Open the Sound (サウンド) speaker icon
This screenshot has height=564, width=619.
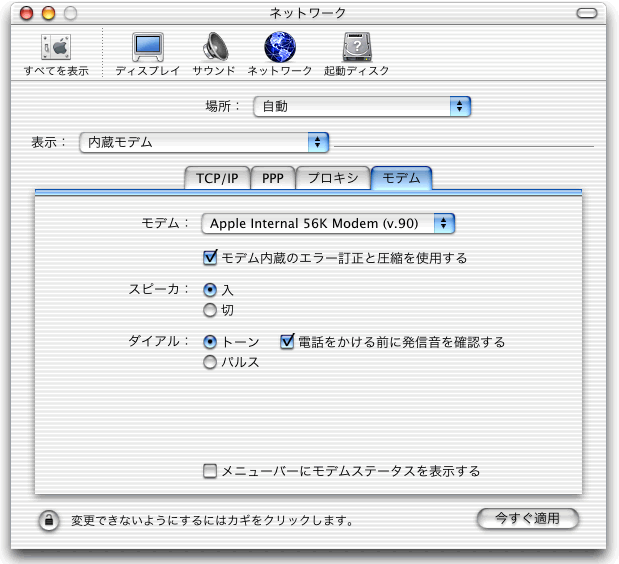[214, 48]
